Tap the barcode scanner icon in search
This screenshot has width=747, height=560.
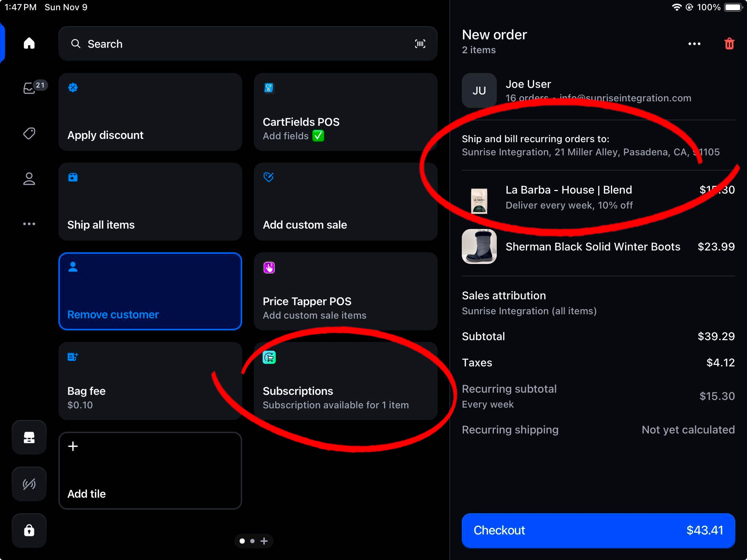(x=420, y=44)
